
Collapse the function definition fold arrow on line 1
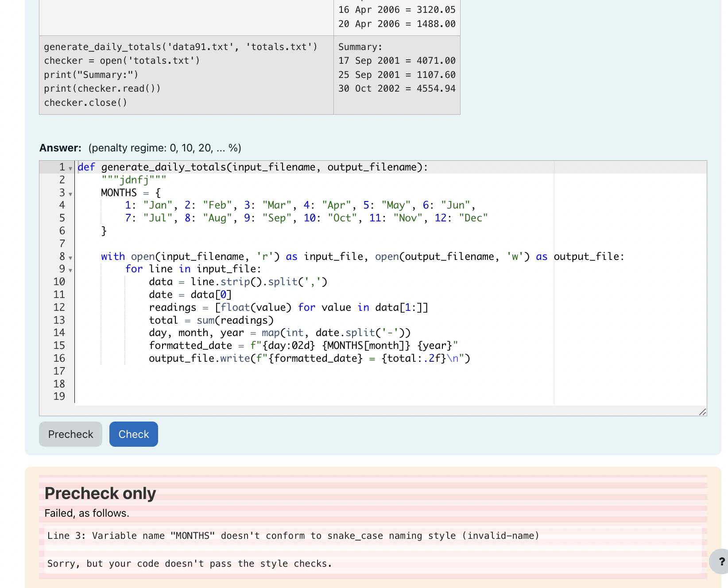click(x=70, y=168)
